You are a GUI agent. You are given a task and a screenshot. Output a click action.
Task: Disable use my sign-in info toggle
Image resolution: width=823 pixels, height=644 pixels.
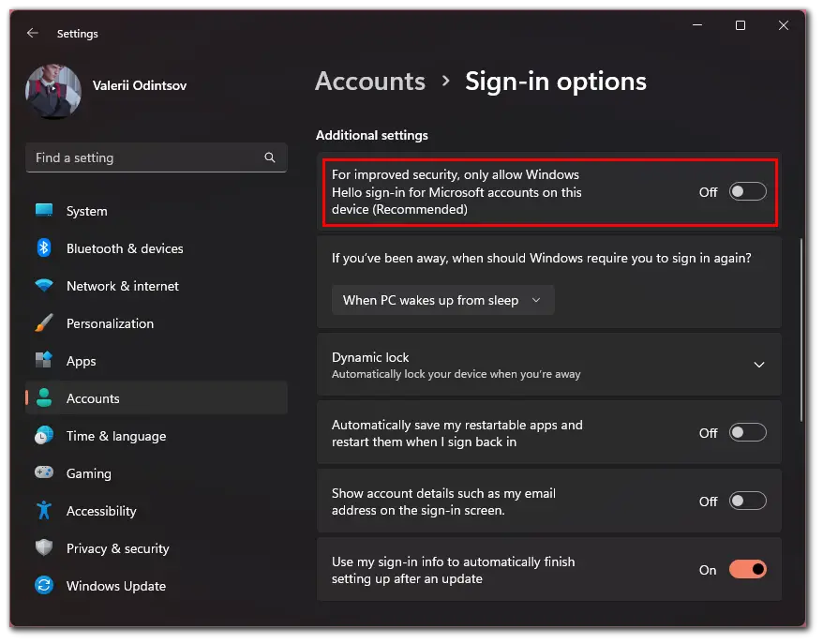click(747, 569)
